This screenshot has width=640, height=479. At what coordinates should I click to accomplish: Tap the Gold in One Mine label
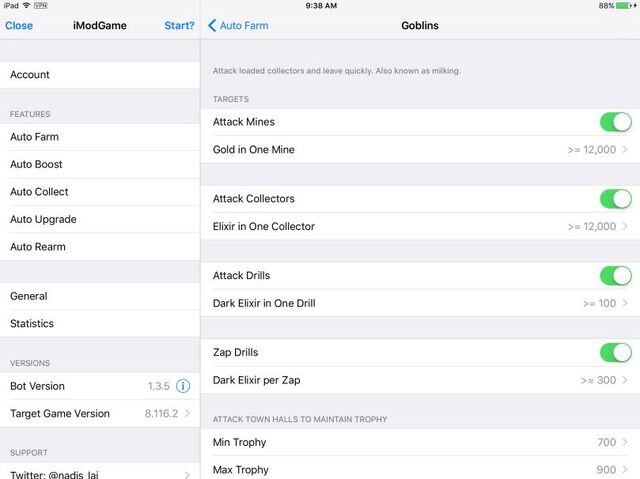pyautogui.click(x=253, y=150)
